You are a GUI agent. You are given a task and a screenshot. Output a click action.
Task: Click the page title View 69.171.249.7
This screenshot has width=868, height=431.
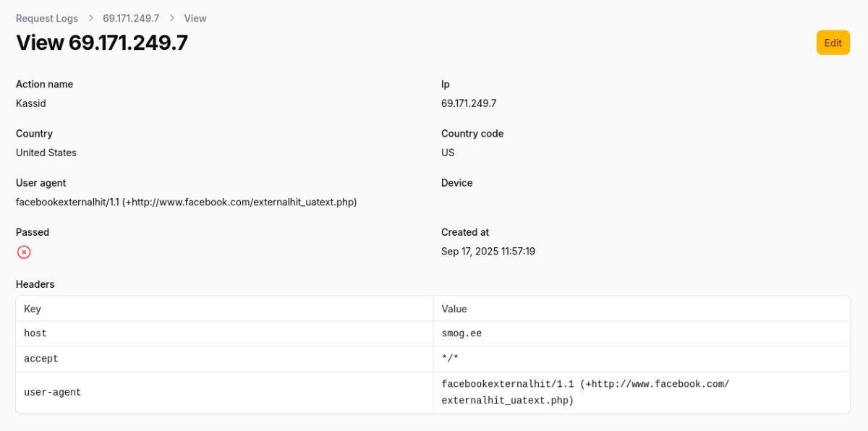(x=102, y=43)
